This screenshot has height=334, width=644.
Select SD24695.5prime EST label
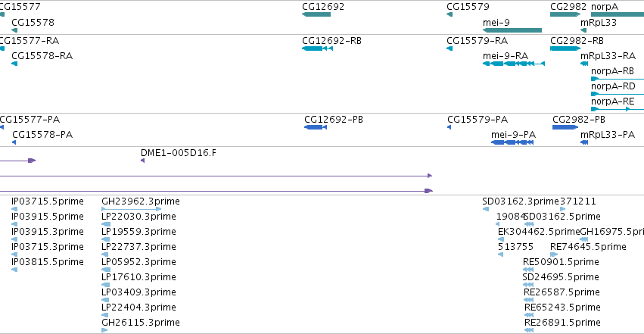[561, 277]
